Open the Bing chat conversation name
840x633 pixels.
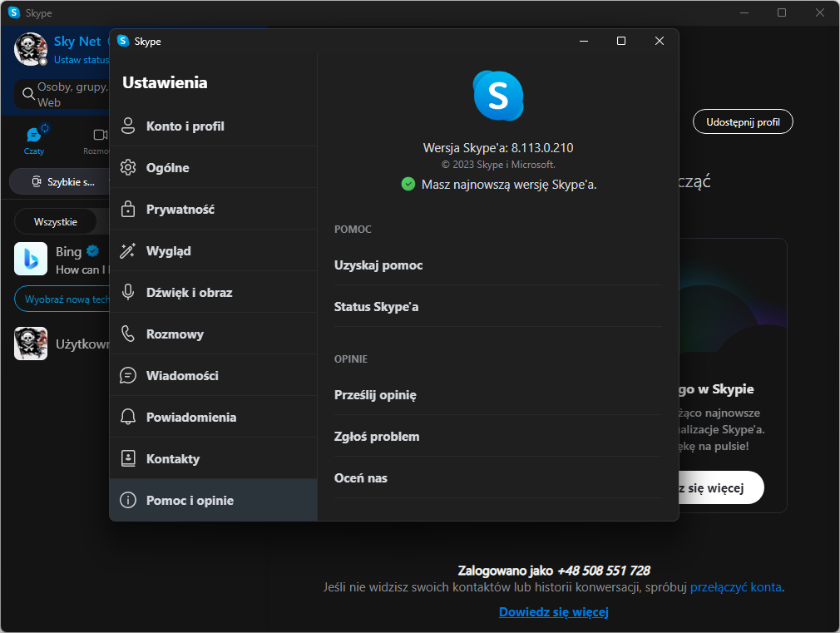coord(68,251)
